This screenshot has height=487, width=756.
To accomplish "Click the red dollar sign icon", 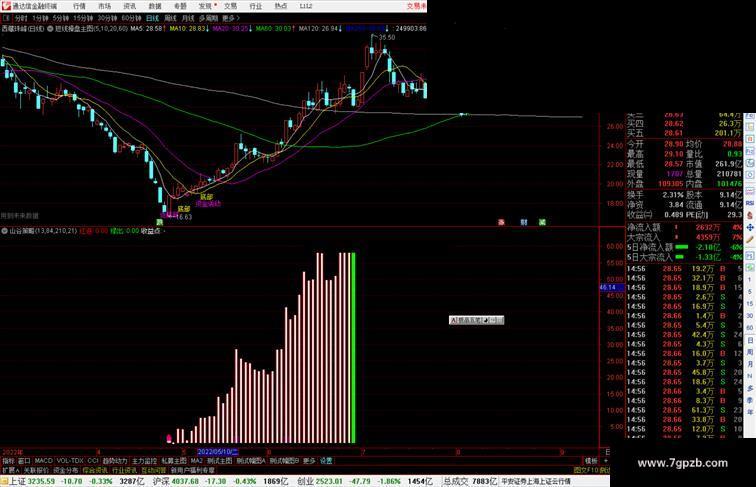I will (x=750, y=216).
